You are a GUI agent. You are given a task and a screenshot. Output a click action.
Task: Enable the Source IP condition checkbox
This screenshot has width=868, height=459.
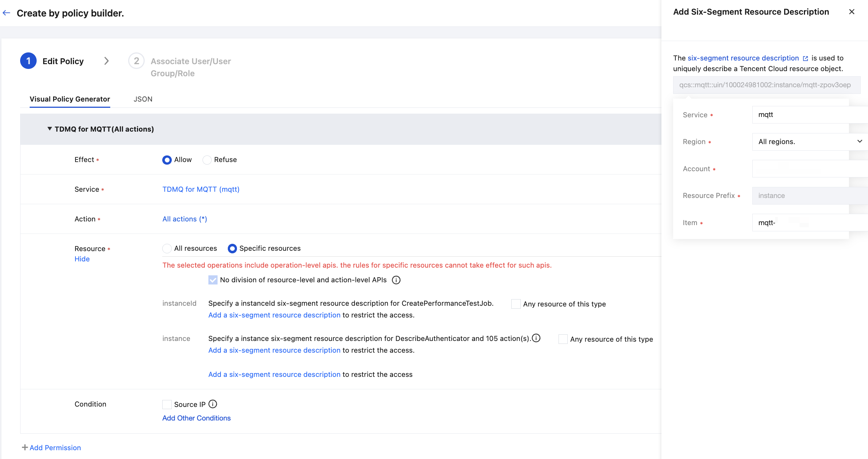tap(167, 404)
